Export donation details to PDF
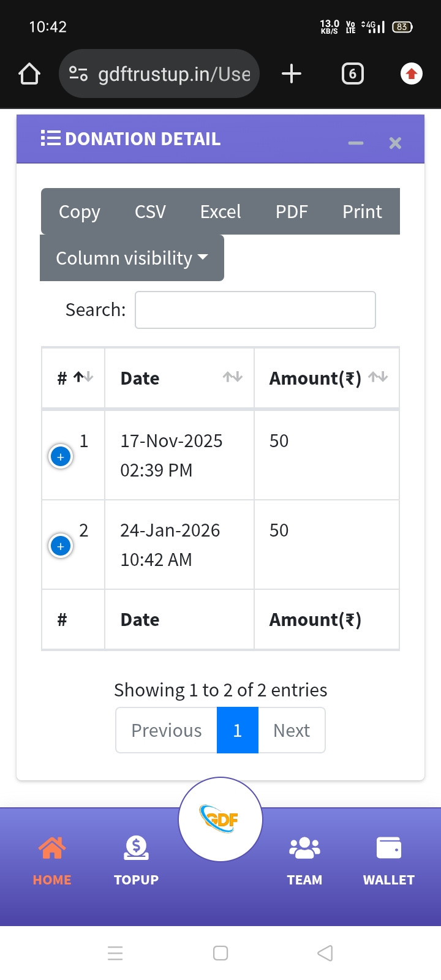Image resolution: width=441 pixels, height=980 pixels. [292, 212]
